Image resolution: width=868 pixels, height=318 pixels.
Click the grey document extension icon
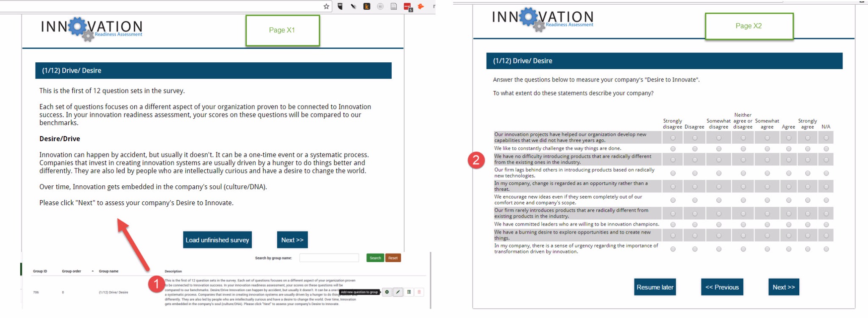(394, 6)
